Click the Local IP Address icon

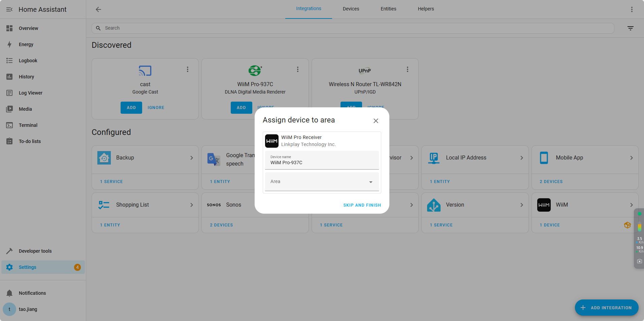click(434, 158)
